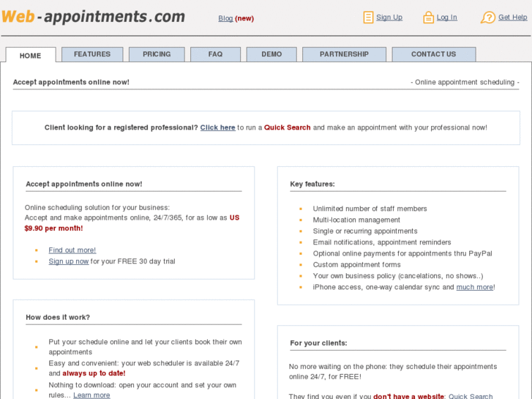Viewport: 532px width, 399px height.
Task: Switch to the PRICING tab
Action: tap(157, 54)
